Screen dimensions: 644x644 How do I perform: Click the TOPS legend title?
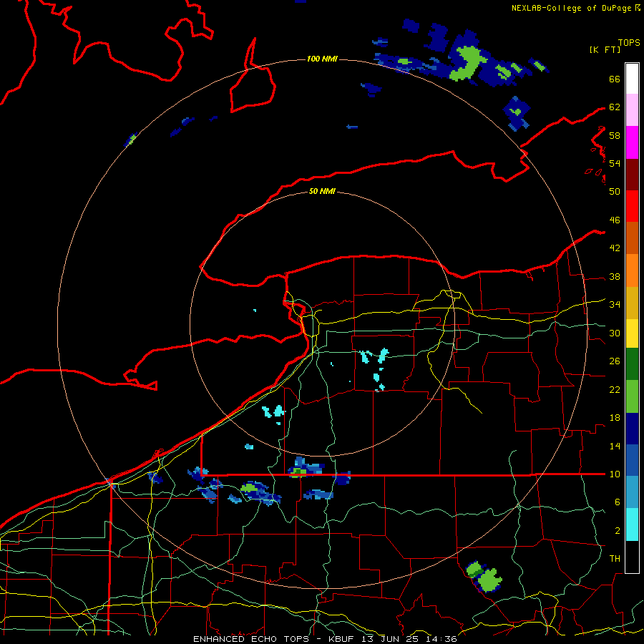629,42
